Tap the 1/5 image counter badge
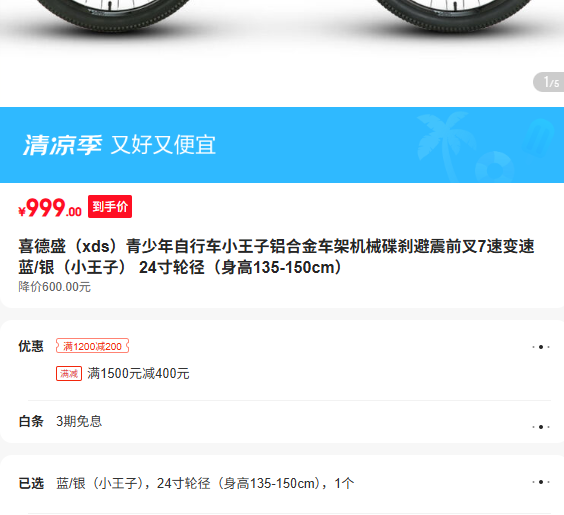This screenshot has height=515, width=564. coord(549,82)
